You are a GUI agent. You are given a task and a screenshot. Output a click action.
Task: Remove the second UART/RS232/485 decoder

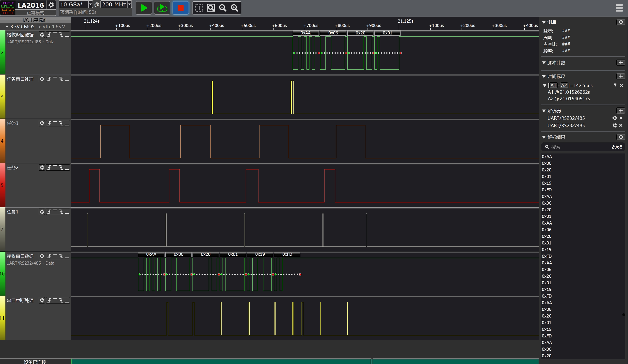[x=621, y=125]
